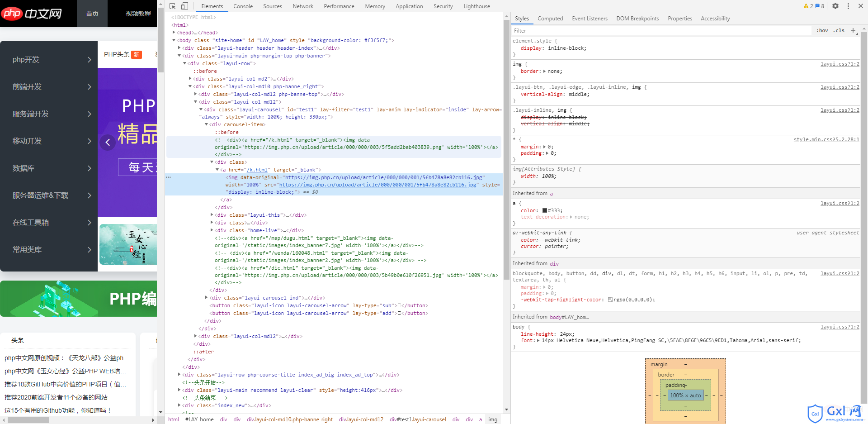
Task: Select div#test1.layui-carousel in breadcrumb
Action: [x=418, y=419]
